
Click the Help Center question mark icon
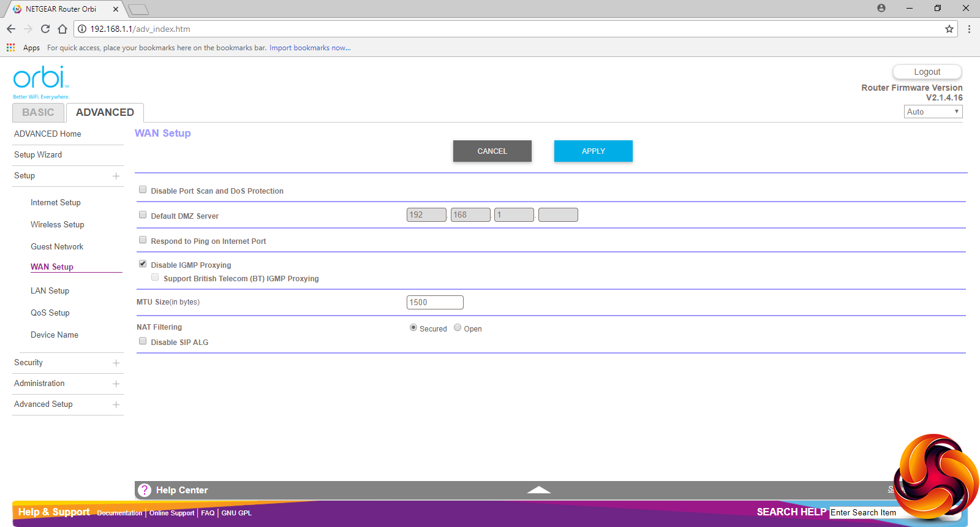point(145,490)
